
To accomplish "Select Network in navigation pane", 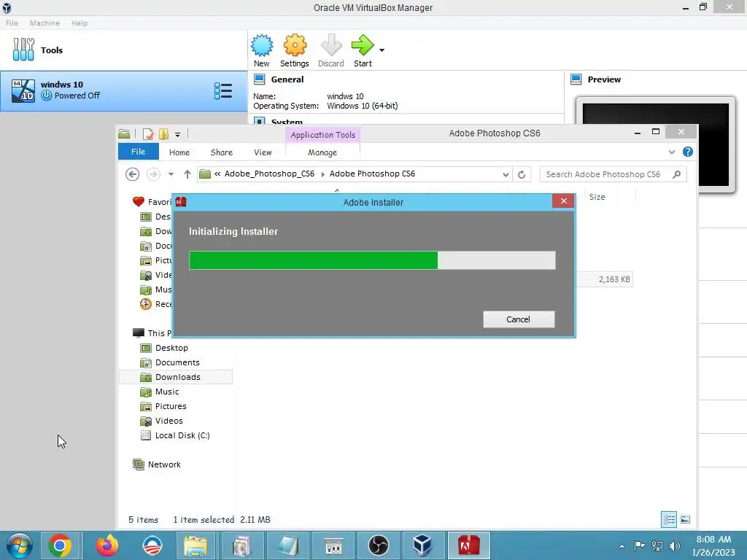I will pos(164,464).
